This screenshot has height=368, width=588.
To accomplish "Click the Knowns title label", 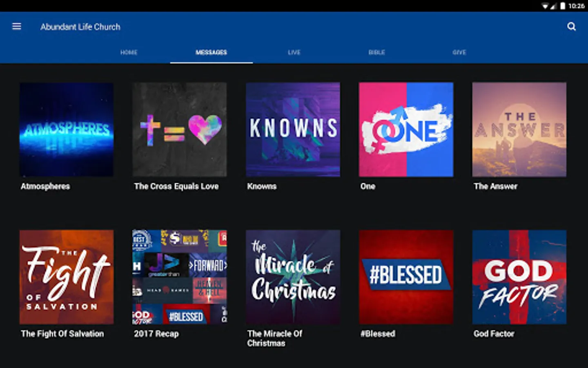I will (x=262, y=186).
